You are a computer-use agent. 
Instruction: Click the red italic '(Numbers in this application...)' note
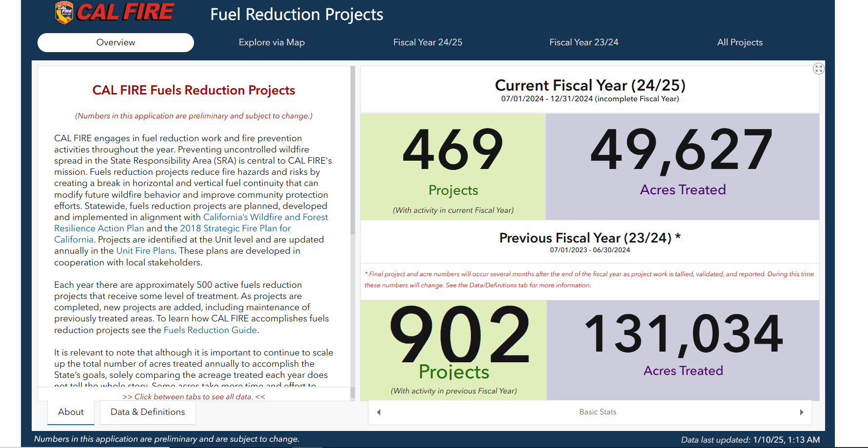[x=193, y=116]
